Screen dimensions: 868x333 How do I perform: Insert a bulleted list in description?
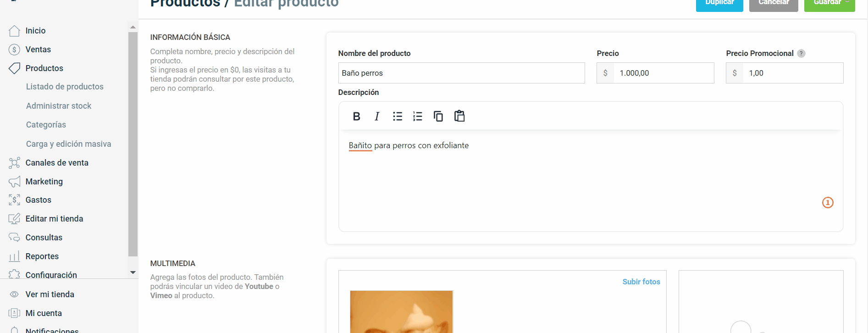tap(397, 117)
